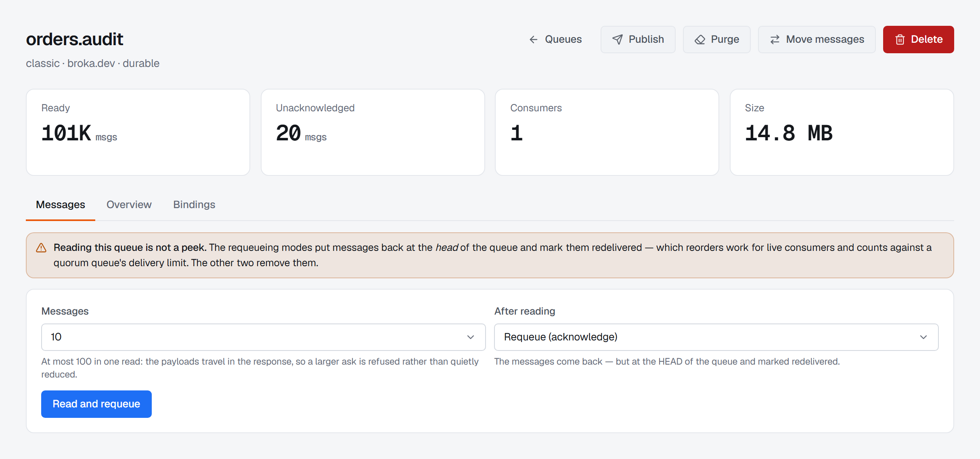Click the 'classic · broka.dev · durable' subtitle
980x459 pixels.
point(93,64)
